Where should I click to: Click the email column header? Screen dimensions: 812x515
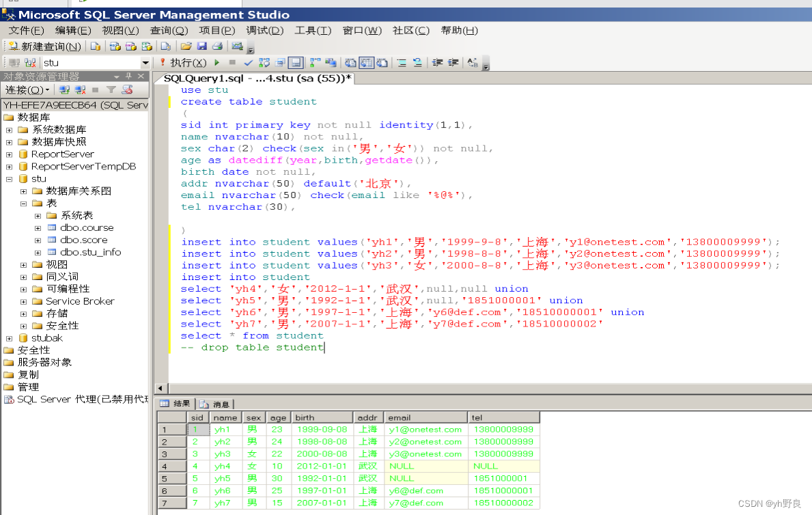click(x=426, y=417)
